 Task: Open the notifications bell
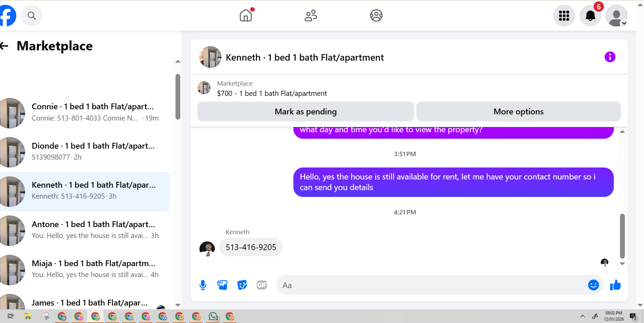(x=590, y=15)
